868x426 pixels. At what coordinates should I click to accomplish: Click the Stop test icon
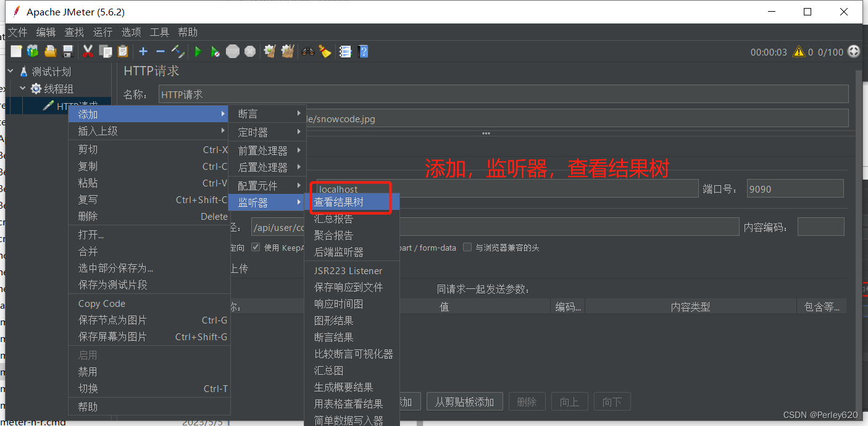click(x=233, y=52)
